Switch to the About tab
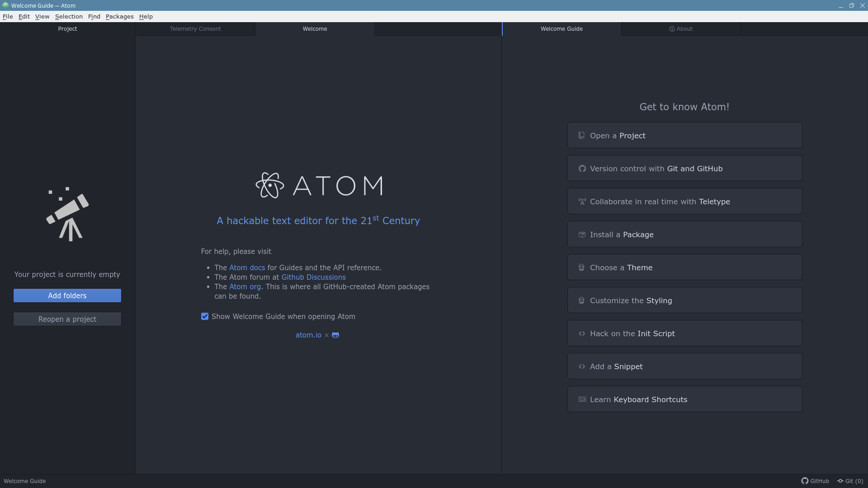The height and width of the screenshot is (488, 868). [681, 29]
